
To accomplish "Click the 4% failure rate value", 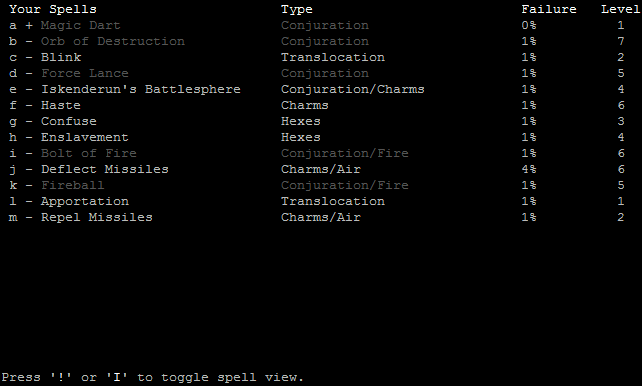I will (529, 169).
